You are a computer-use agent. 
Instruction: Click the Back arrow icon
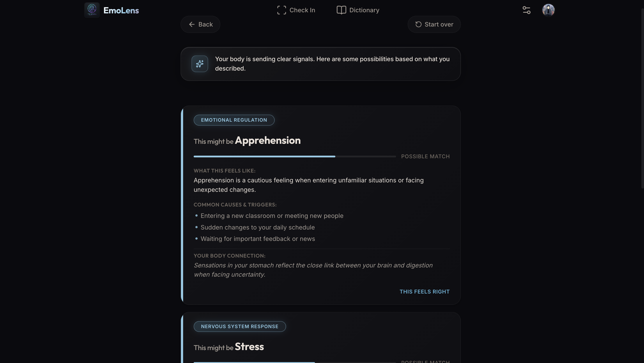(x=192, y=25)
